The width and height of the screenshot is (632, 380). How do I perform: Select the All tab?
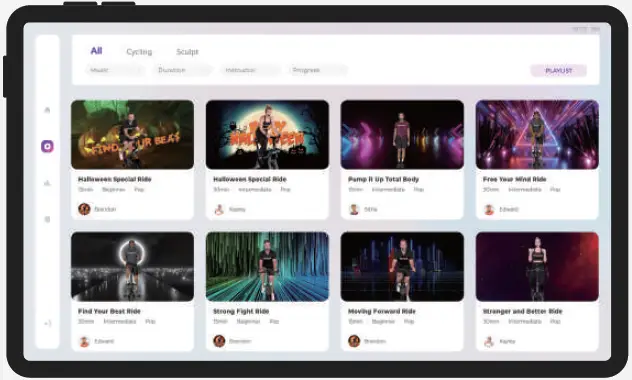point(96,51)
